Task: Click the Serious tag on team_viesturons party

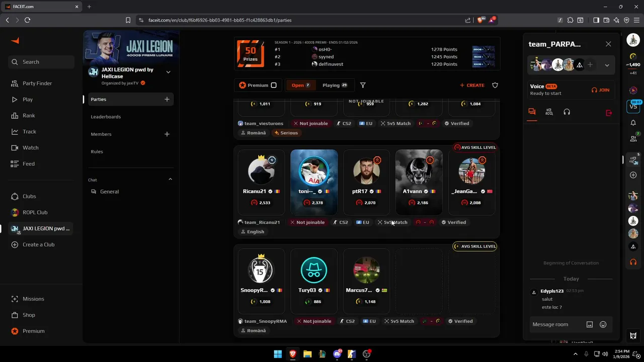Action: click(286, 133)
